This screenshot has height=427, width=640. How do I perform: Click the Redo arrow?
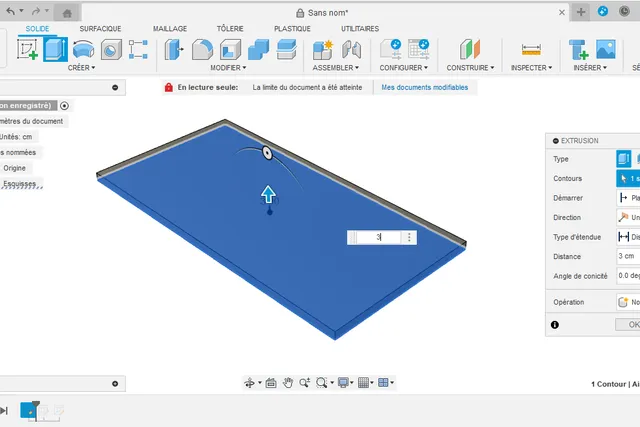click(x=36, y=11)
